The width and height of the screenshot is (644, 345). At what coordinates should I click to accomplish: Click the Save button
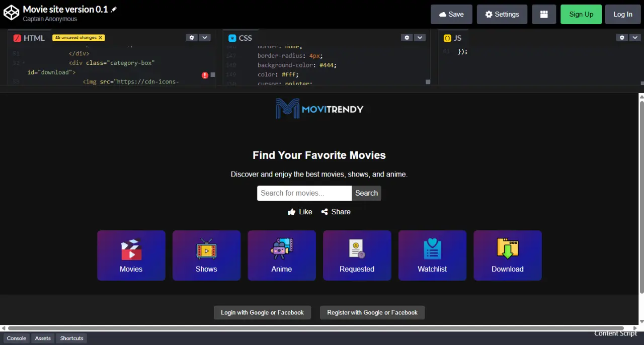(451, 14)
